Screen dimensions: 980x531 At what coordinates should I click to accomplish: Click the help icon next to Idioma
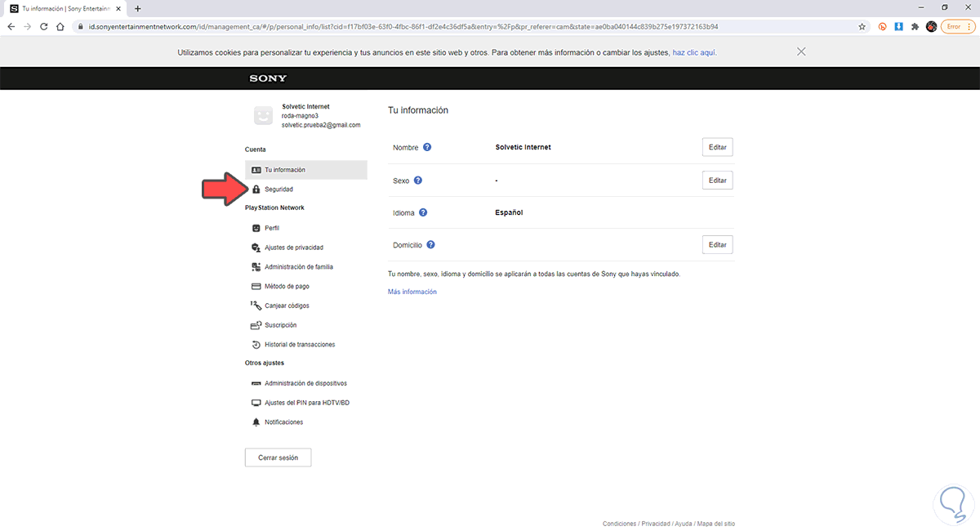click(x=423, y=212)
